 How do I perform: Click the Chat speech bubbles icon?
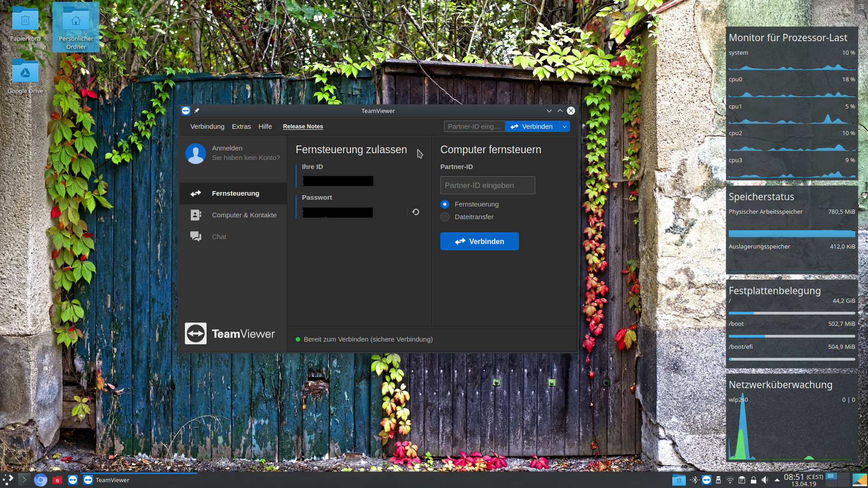click(196, 237)
